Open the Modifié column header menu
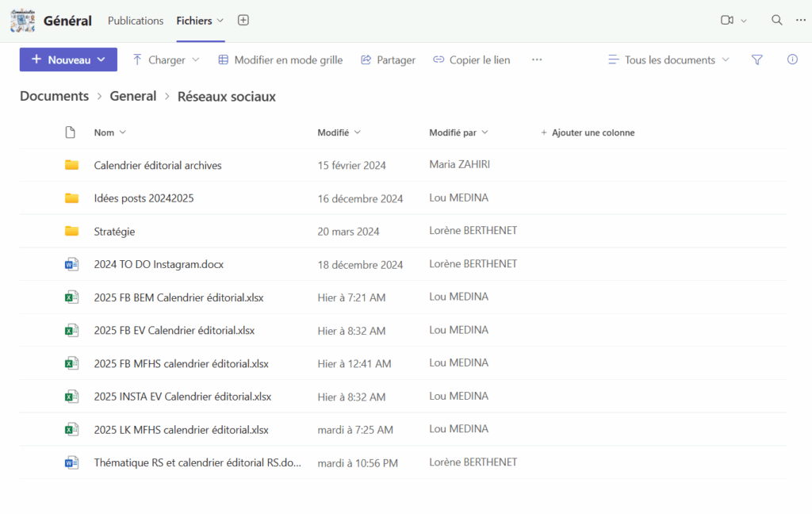 point(339,132)
